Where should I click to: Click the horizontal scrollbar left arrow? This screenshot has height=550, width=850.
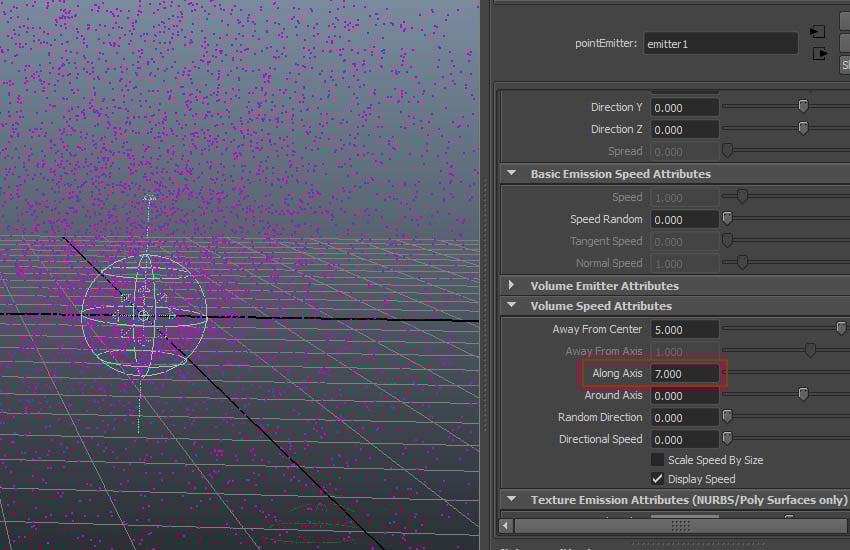[x=506, y=525]
